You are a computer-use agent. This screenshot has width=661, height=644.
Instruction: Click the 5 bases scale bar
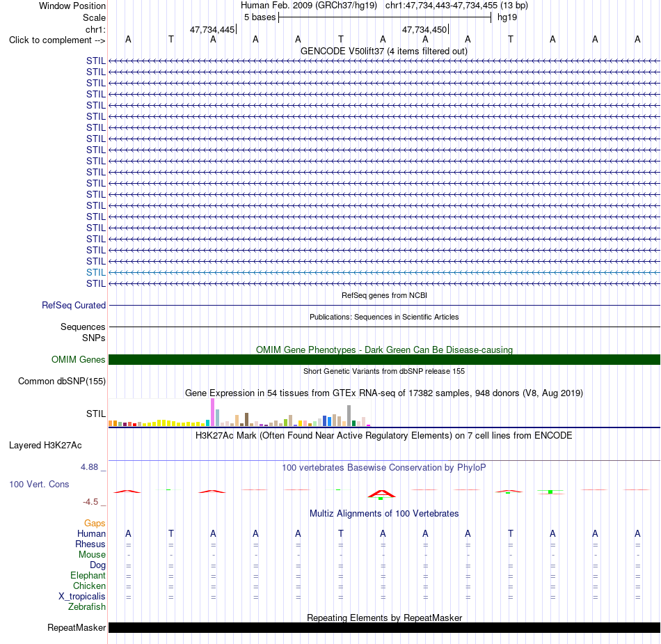[385, 17]
